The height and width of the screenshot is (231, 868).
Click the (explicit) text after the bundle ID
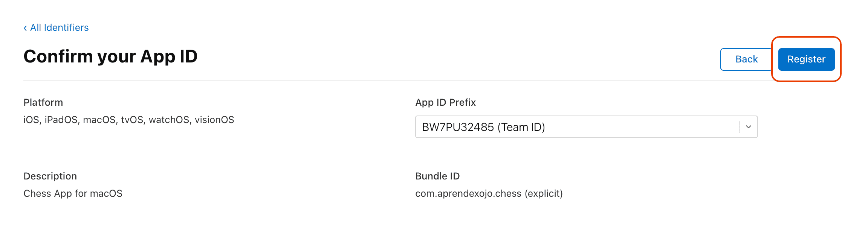(x=544, y=193)
